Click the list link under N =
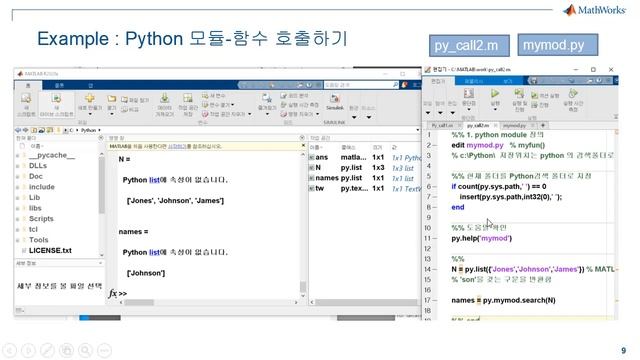Viewport: 640px width, 360px height. (x=154, y=180)
